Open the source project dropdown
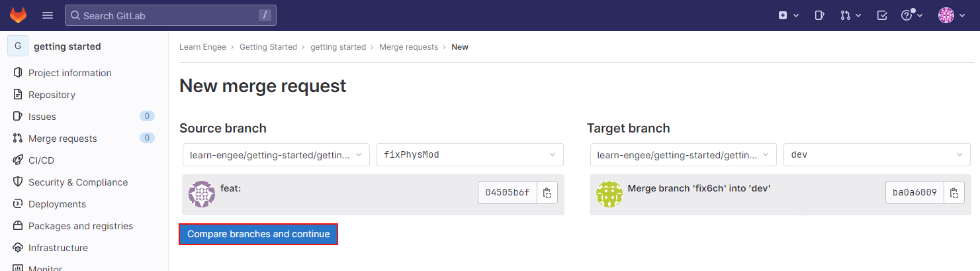 click(276, 154)
